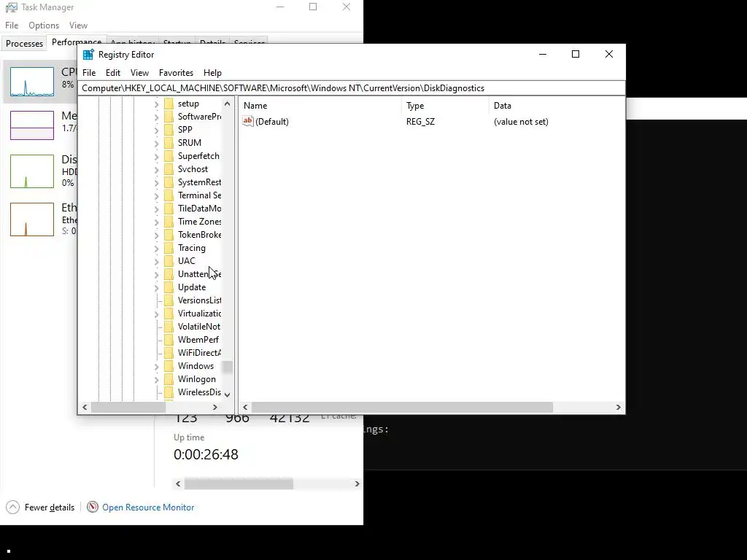This screenshot has width=747, height=560.
Task: Select the (Default) registry value name
Action: (272, 122)
